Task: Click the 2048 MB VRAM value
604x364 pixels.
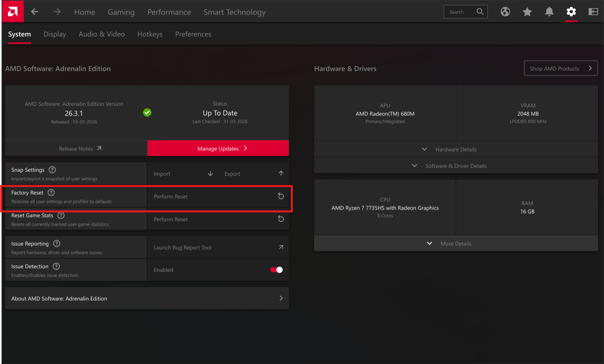Action: click(528, 114)
